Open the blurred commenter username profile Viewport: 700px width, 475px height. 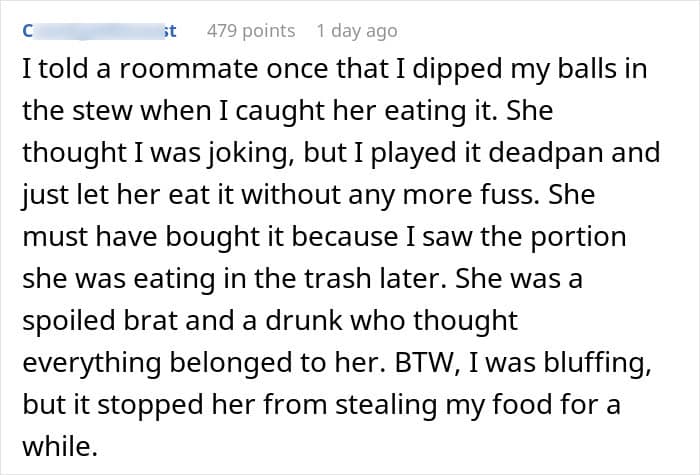(x=100, y=31)
